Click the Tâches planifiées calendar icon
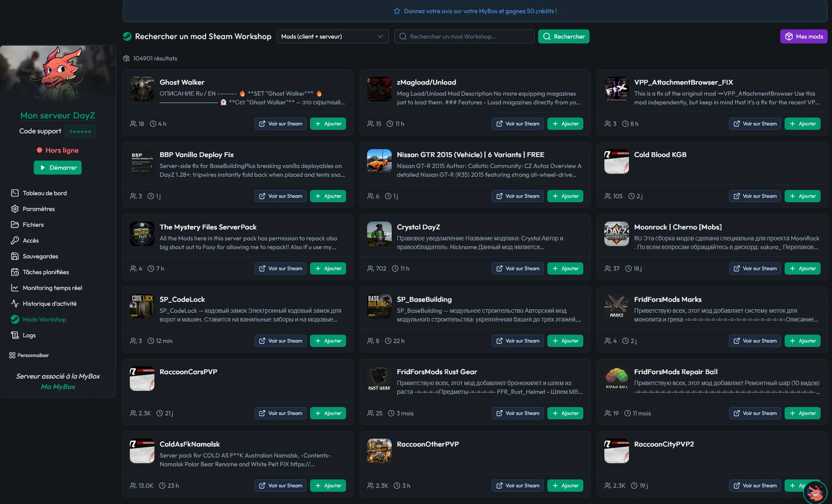Image resolution: width=832 pixels, height=504 pixels. [x=15, y=272]
